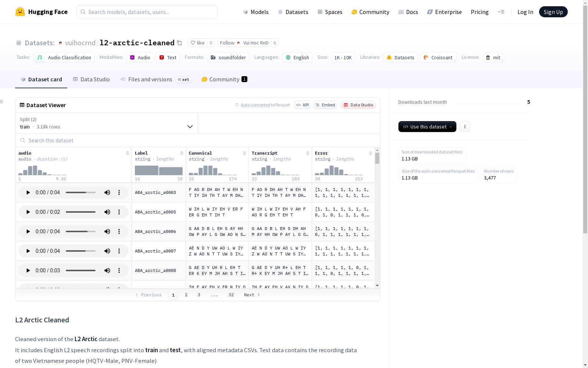588x368 pixels.
Task: Open the API button in Dataset Viewer
Action: 302,105
